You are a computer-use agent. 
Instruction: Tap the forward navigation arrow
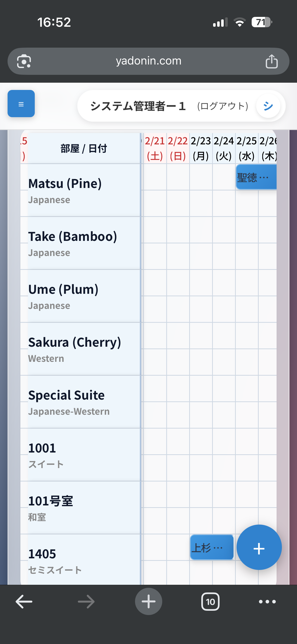tap(86, 602)
